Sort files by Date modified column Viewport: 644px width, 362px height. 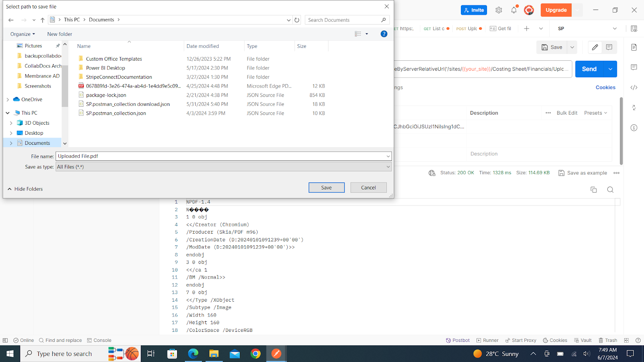pyautogui.click(x=202, y=46)
